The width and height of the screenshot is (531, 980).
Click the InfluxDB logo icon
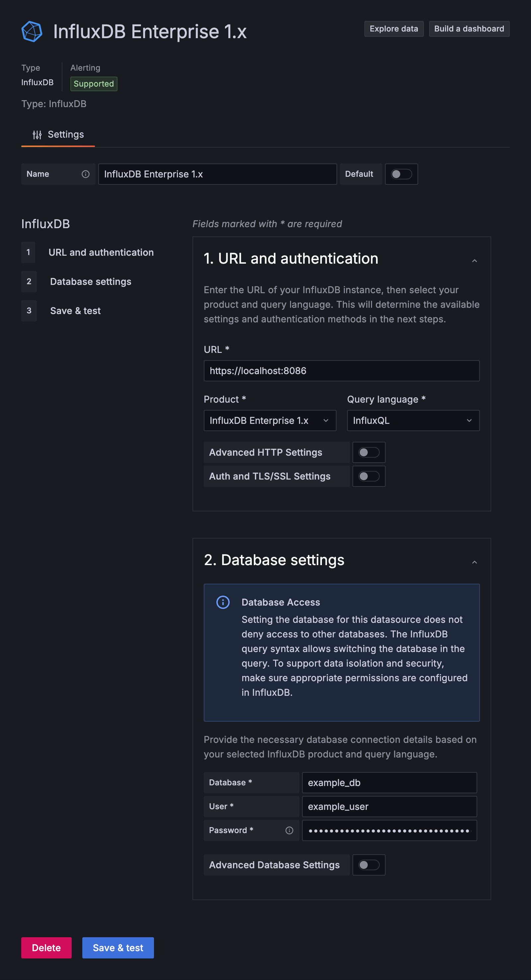point(32,31)
